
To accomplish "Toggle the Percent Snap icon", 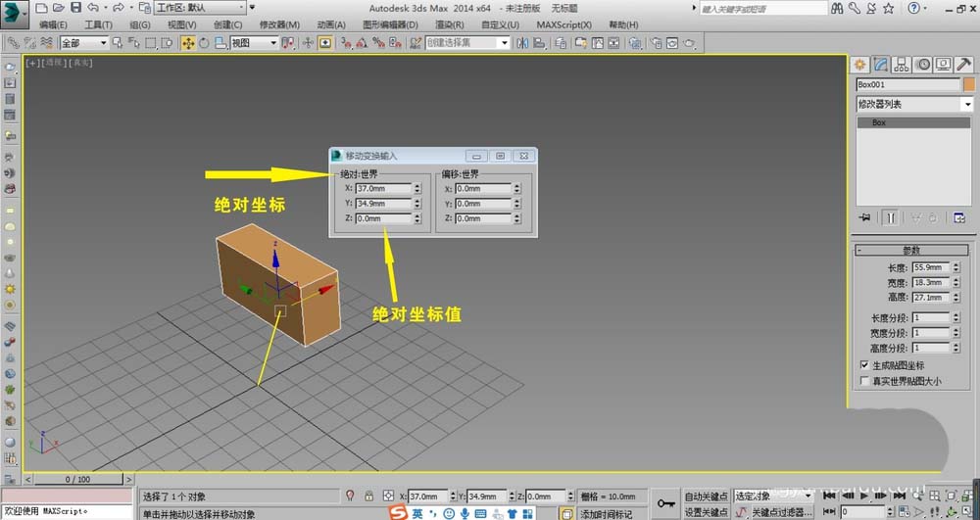I will pyautogui.click(x=378, y=43).
